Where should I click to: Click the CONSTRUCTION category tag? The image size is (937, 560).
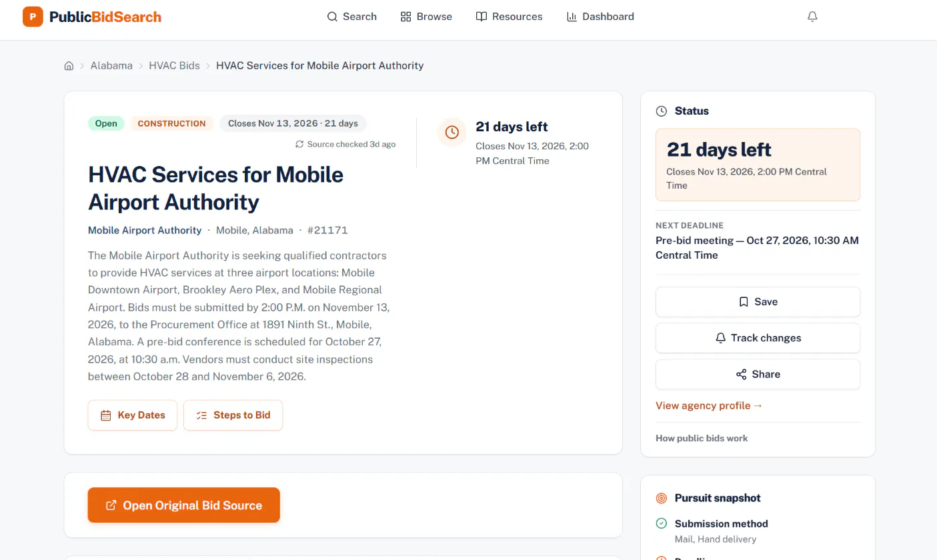pos(171,123)
